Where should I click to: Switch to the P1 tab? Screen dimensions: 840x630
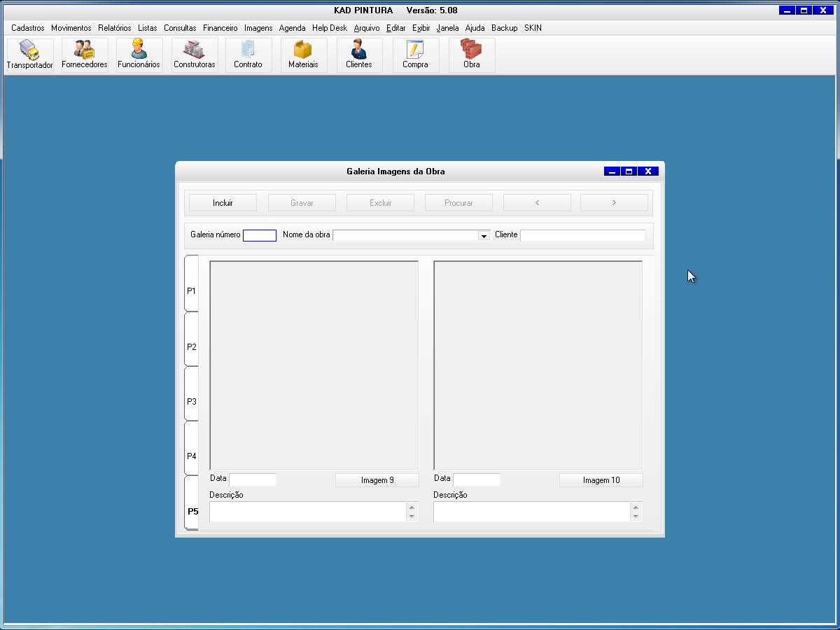click(191, 290)
